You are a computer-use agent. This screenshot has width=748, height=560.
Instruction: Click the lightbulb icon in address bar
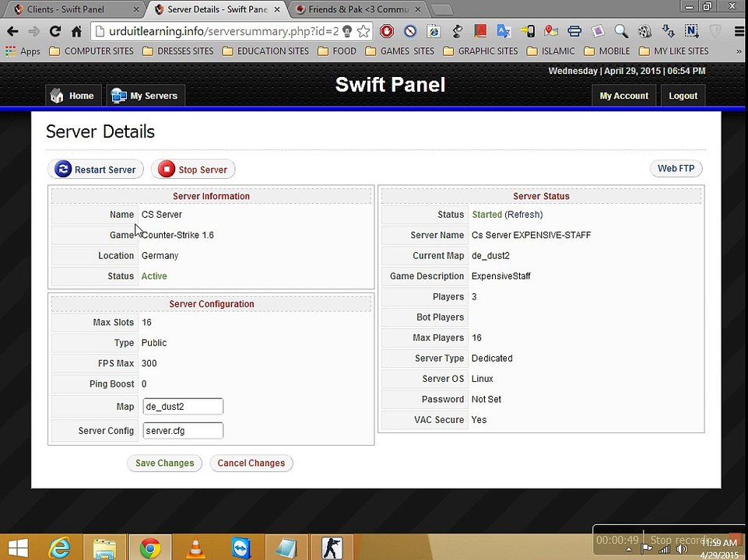tap(348, 31)
